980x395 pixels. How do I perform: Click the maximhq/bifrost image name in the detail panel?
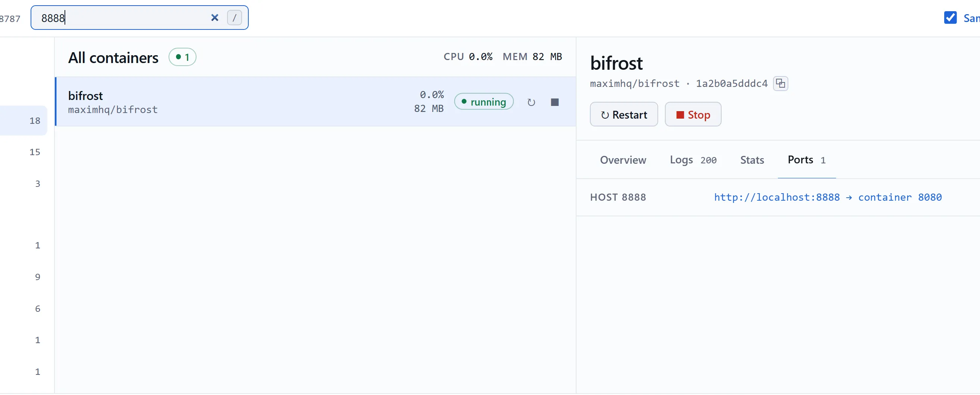click(x=634, y=83)
